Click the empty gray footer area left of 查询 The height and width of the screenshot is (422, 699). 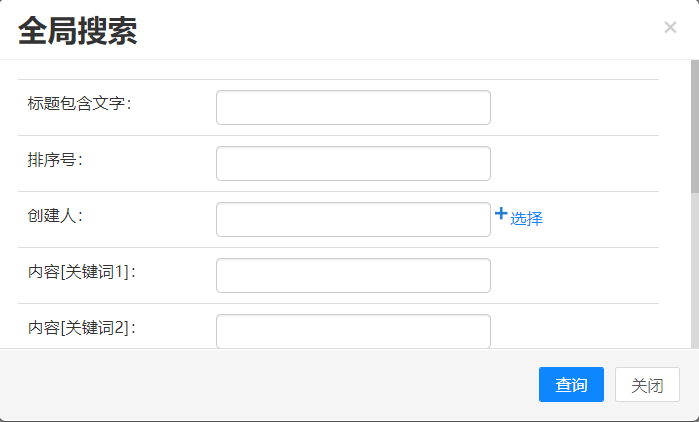270,385
